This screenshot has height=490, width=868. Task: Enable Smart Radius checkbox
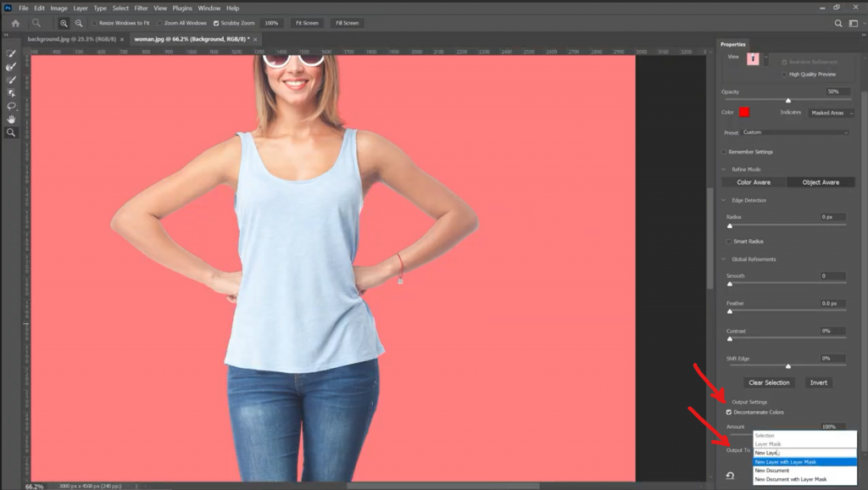coord(728,242)
